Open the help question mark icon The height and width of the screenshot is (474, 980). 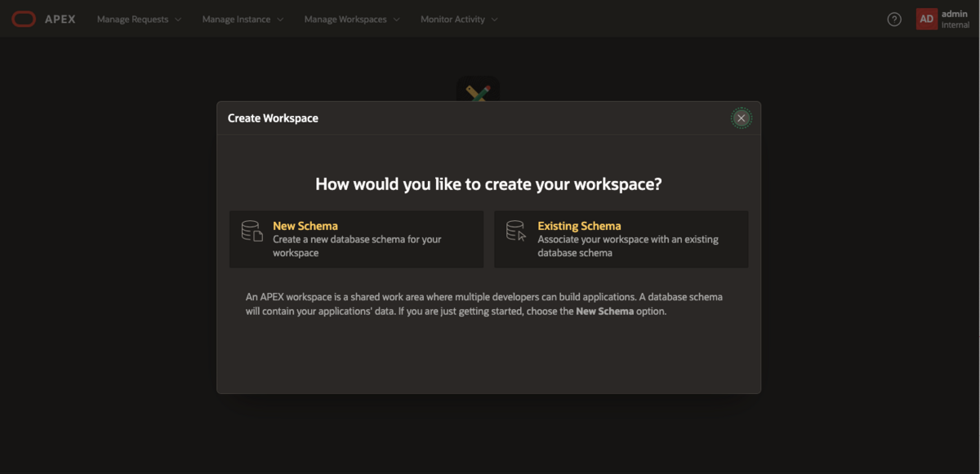pyautogui.click(x=894, y=19)
